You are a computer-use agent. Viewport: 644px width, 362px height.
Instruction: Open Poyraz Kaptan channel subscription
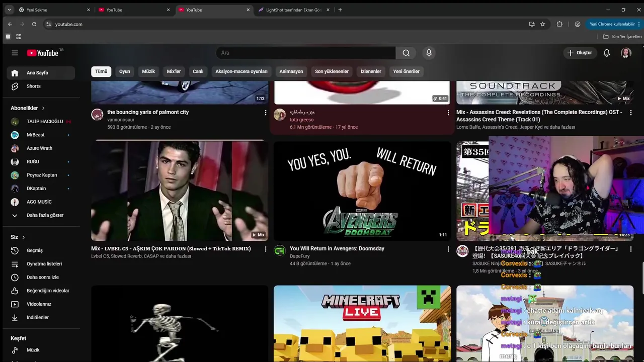click(41, 175)
